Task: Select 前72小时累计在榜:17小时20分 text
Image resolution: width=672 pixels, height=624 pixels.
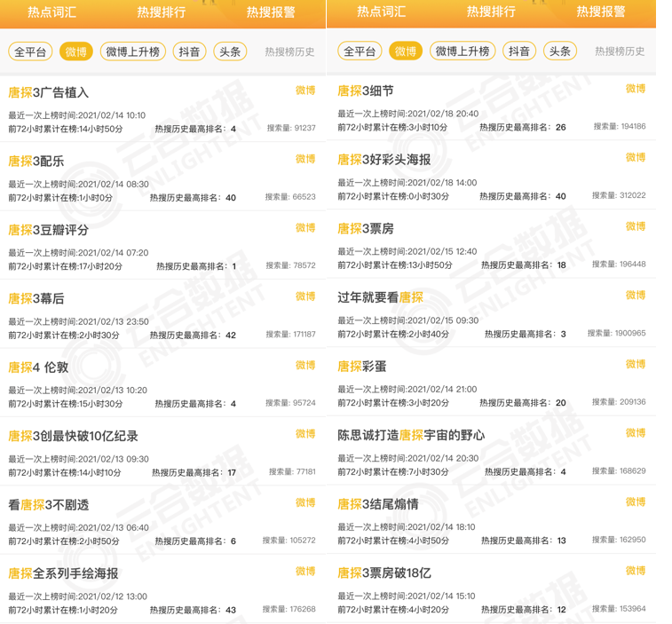Action: pyautogui.click(x=66, y=266)
